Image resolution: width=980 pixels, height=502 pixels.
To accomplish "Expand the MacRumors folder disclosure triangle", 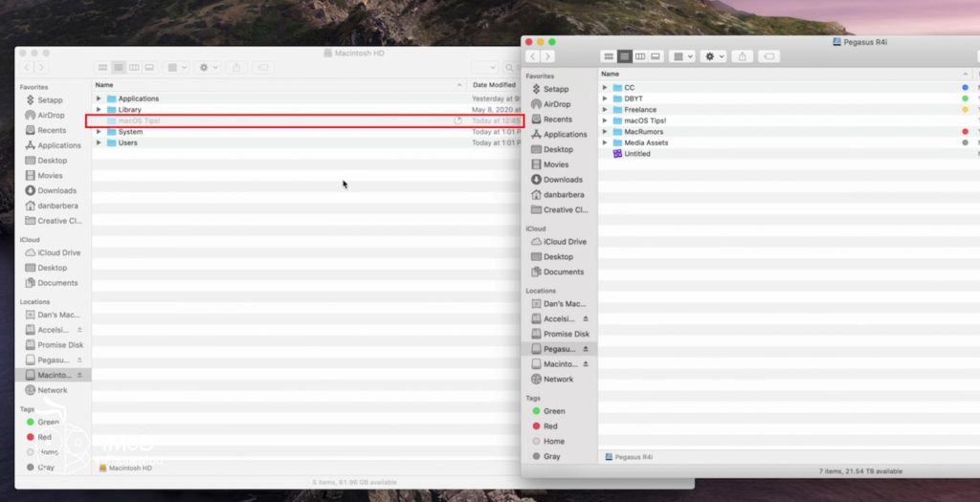I will coord(605,132).
